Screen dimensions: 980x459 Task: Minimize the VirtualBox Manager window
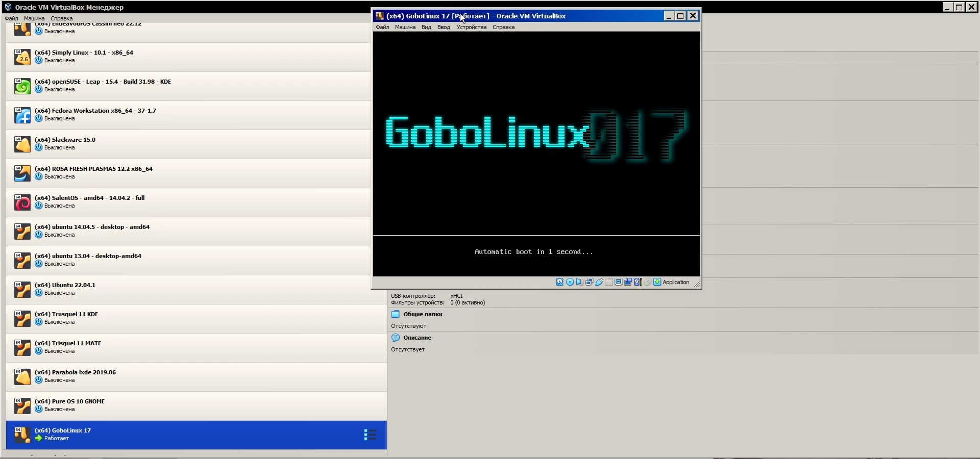[x=948, y=7]
